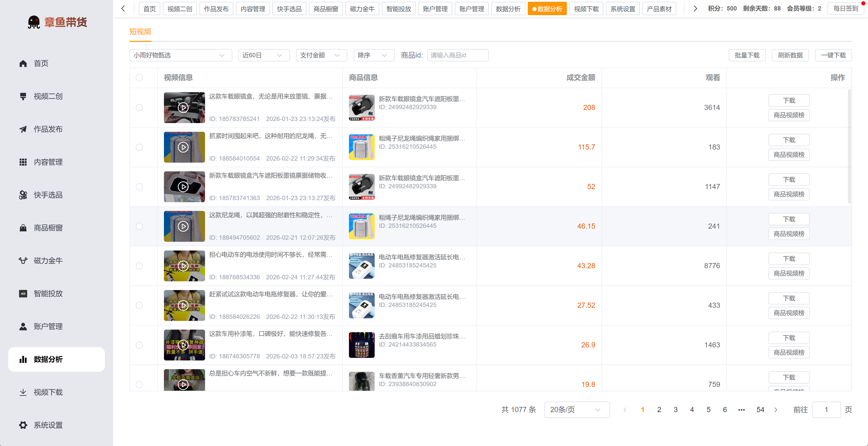Click the 前往 page number input

(826, 410)
